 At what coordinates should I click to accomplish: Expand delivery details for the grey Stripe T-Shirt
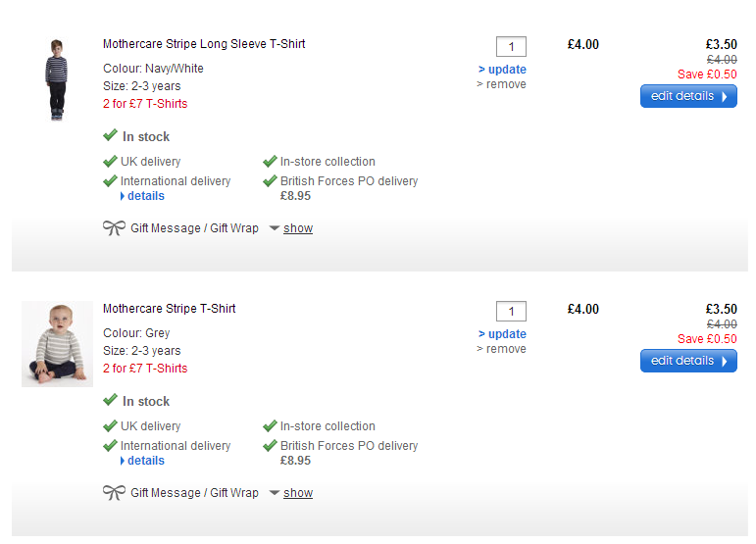point(145,461)
